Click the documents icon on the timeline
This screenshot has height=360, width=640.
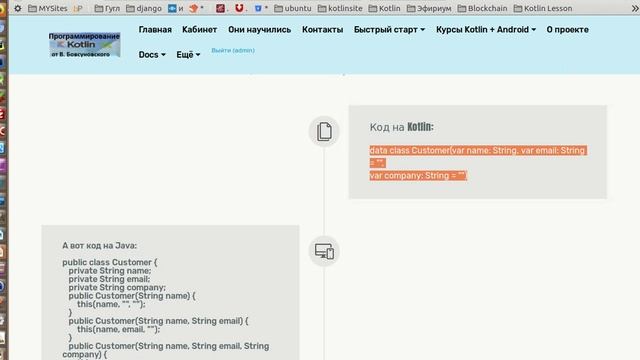324,131
